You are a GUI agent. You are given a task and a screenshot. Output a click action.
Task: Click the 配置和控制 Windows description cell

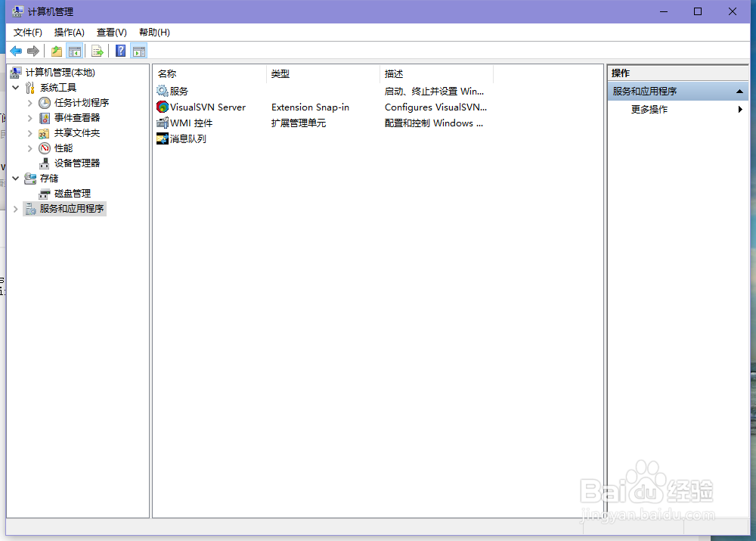click(x=433, y=123)
